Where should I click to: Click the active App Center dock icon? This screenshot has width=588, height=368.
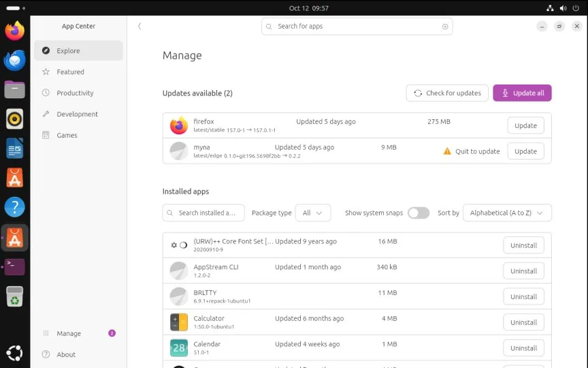14,238
